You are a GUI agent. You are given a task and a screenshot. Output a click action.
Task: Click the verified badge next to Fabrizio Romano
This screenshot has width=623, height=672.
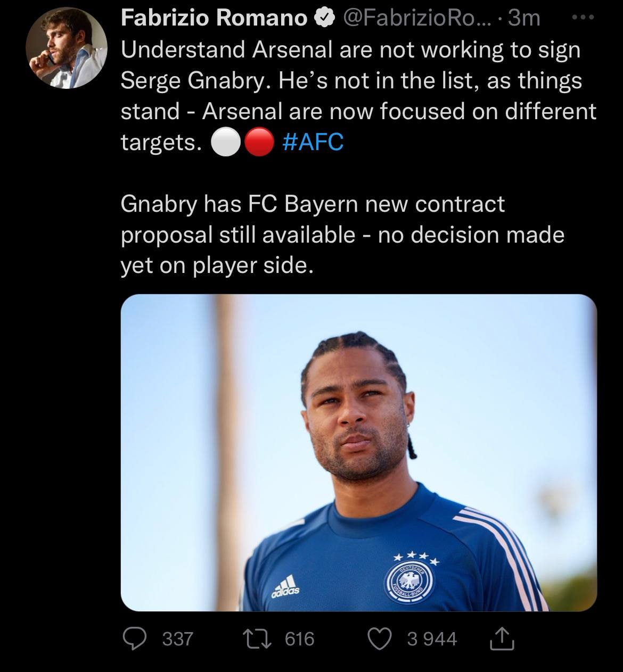[323, 19]
